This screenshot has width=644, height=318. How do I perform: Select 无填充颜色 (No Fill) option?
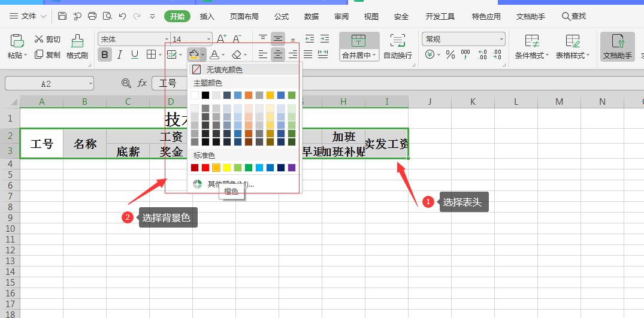(x=224, y=70)
